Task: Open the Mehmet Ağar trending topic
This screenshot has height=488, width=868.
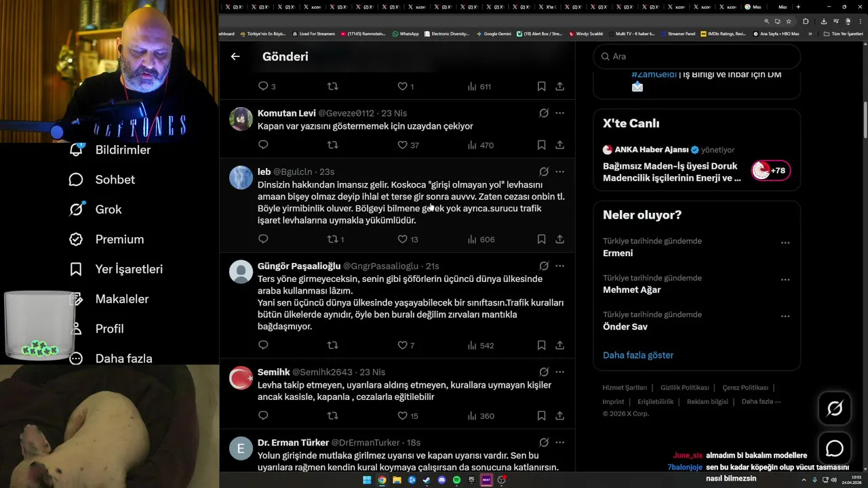Action: coord(631,290)
